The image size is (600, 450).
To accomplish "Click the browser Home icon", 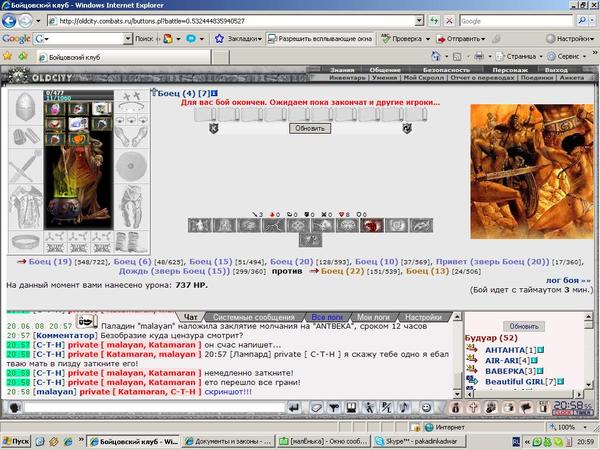I will [x=436, y=56].
